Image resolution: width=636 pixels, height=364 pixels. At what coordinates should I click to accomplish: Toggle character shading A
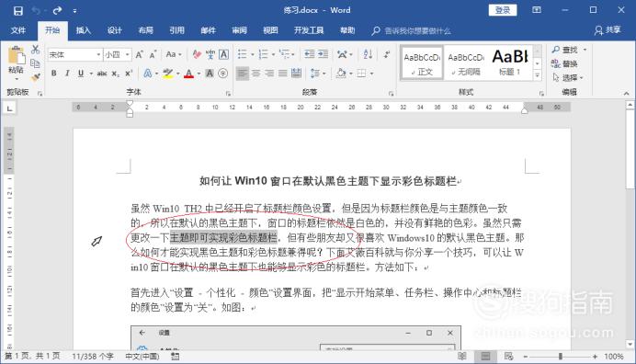coord(210,74)
